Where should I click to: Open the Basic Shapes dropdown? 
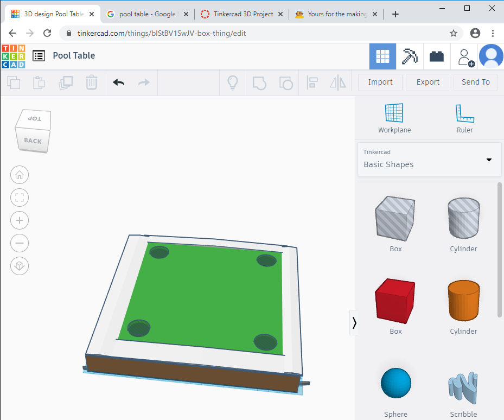[x=430, y=160]
